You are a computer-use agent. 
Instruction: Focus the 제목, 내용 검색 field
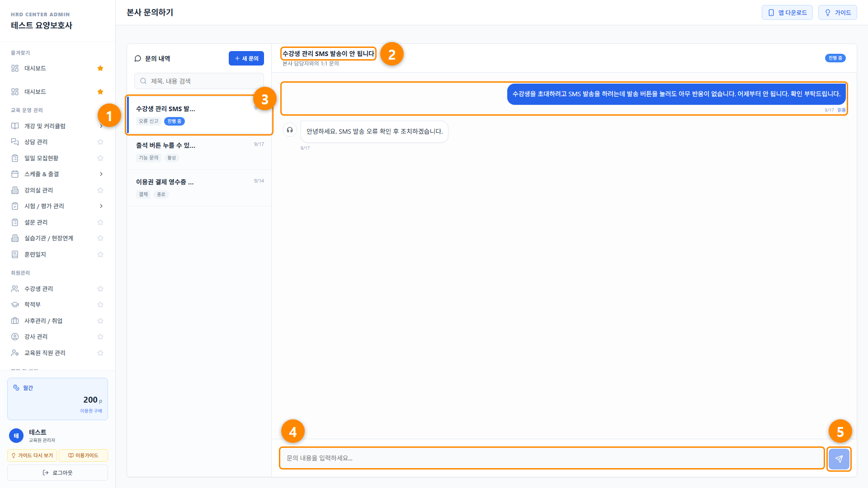[x=199, y=81]
